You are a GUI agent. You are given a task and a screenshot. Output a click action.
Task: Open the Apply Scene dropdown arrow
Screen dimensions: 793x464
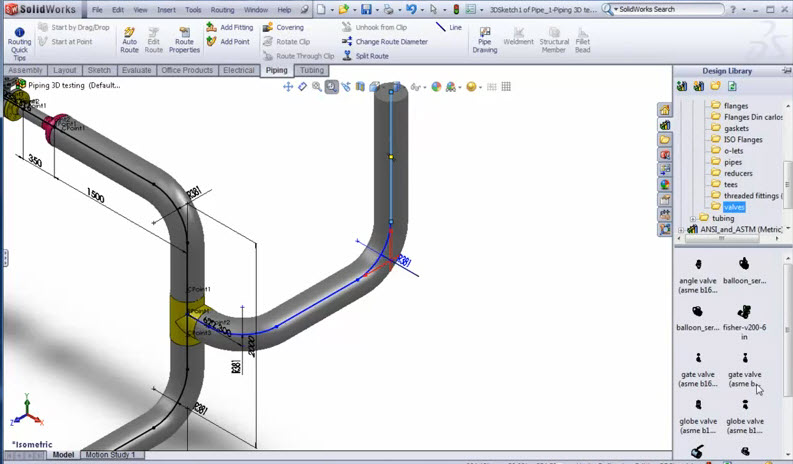(x=460, y=88)
